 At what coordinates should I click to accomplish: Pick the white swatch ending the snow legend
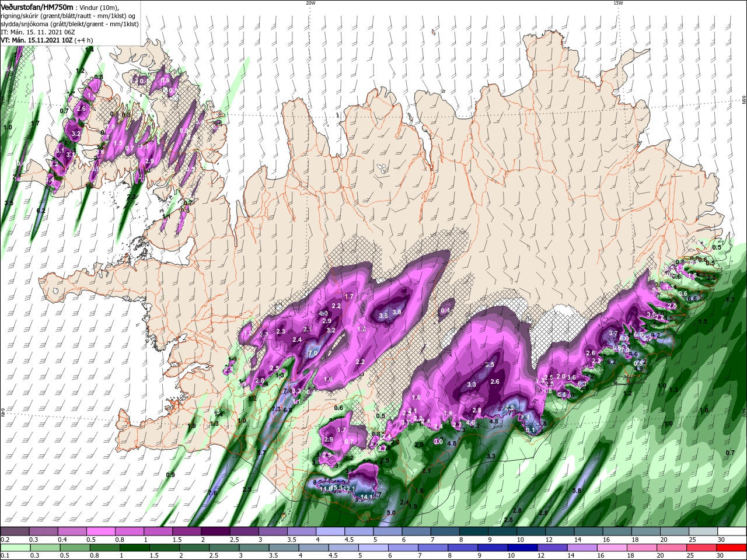[732, 531]
